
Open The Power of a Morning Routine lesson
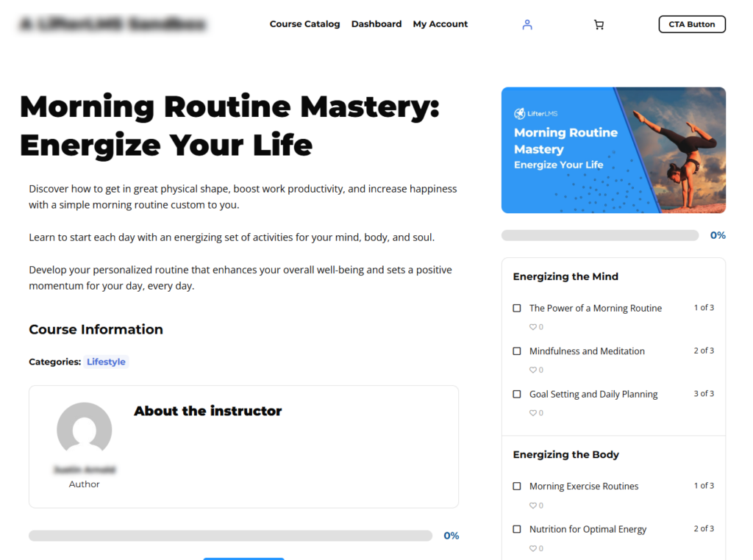[x=596, y=308]
